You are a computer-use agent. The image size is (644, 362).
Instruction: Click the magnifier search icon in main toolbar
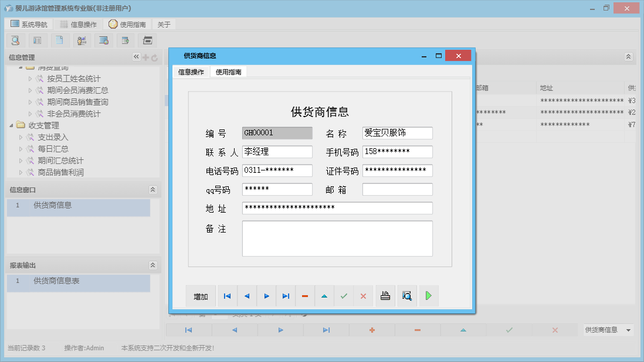pyautogui.click(x=15, y=40)
